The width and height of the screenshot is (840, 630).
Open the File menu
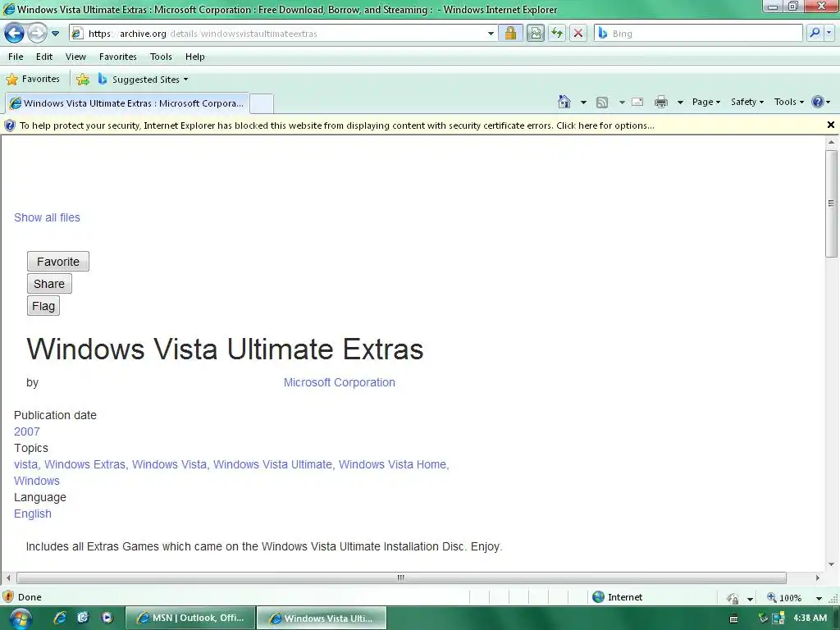(16, 57)
